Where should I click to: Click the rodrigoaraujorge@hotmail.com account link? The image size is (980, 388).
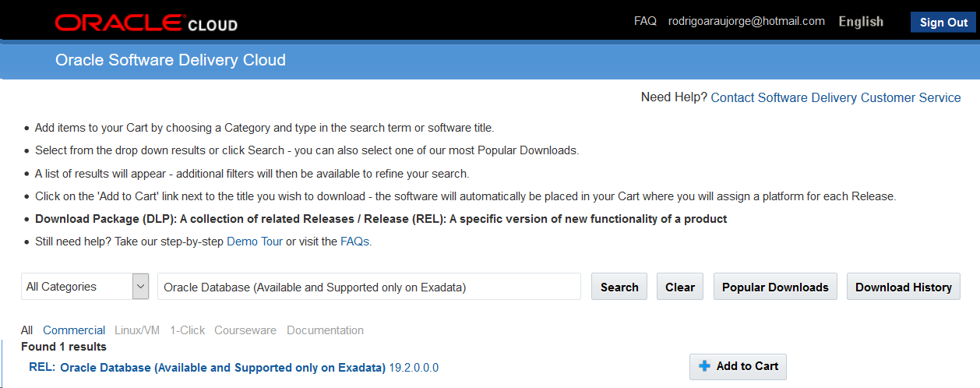point(746,21)
